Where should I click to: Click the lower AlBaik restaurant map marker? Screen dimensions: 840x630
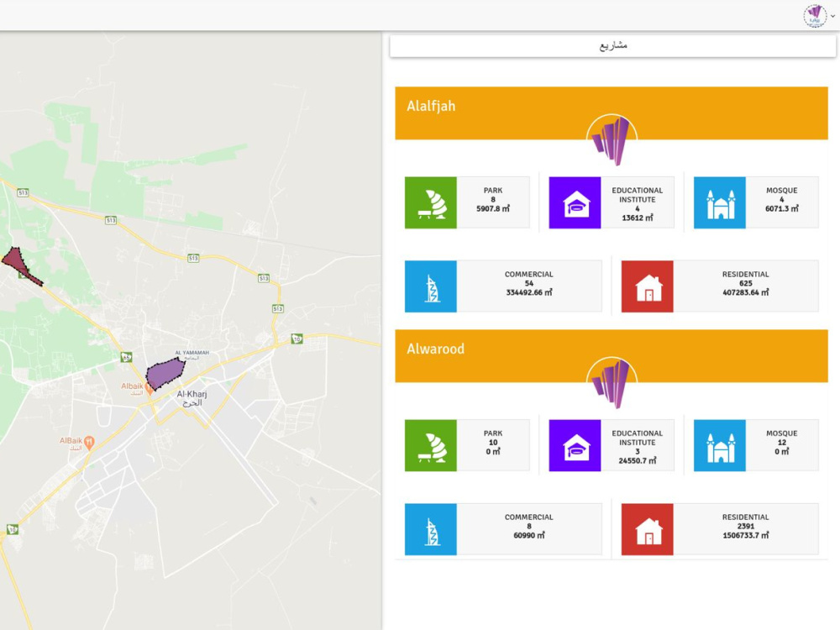pos(90,443)
